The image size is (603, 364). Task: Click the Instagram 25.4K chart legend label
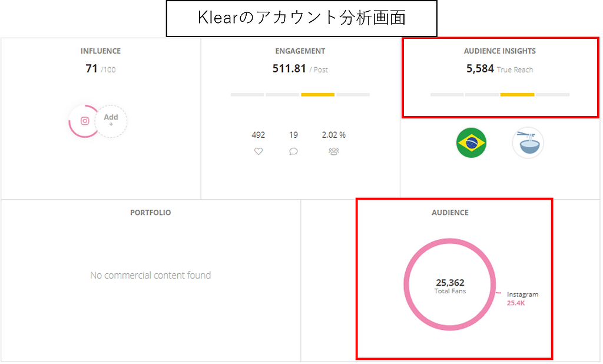(522, 299)
